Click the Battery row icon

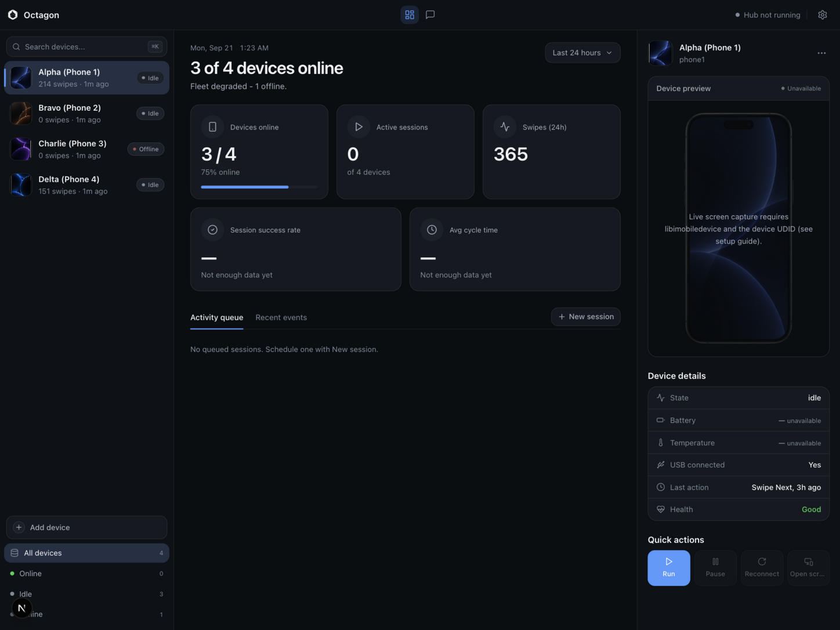pos(660,420)
